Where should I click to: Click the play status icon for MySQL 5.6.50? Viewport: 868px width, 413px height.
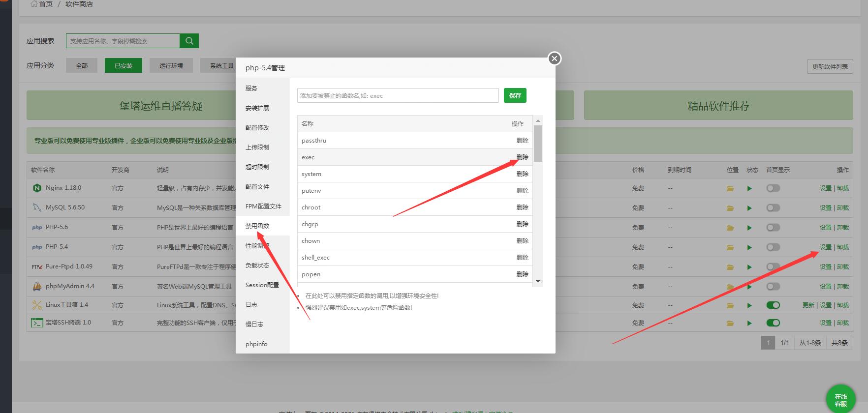pyautogui.click(x=749, y=208)
